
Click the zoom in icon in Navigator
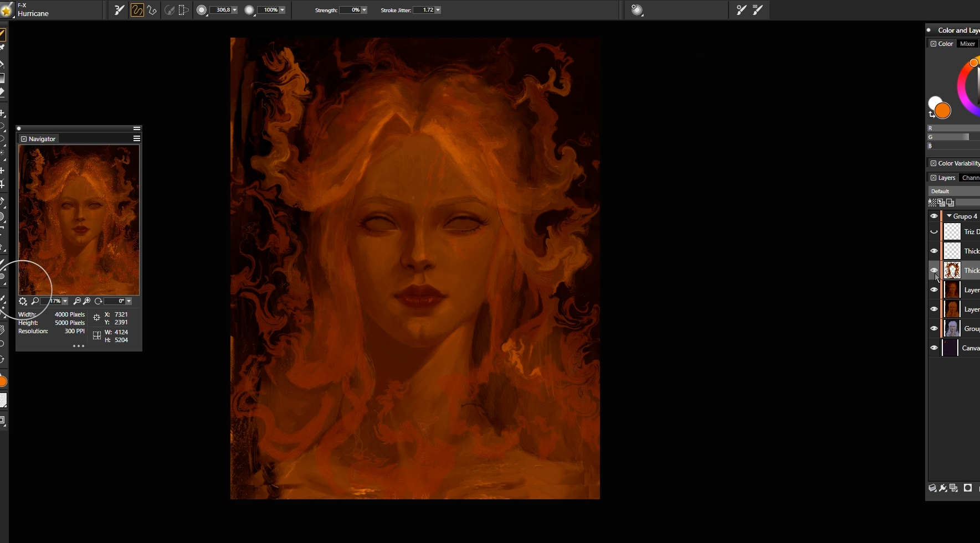coord(87,301)
